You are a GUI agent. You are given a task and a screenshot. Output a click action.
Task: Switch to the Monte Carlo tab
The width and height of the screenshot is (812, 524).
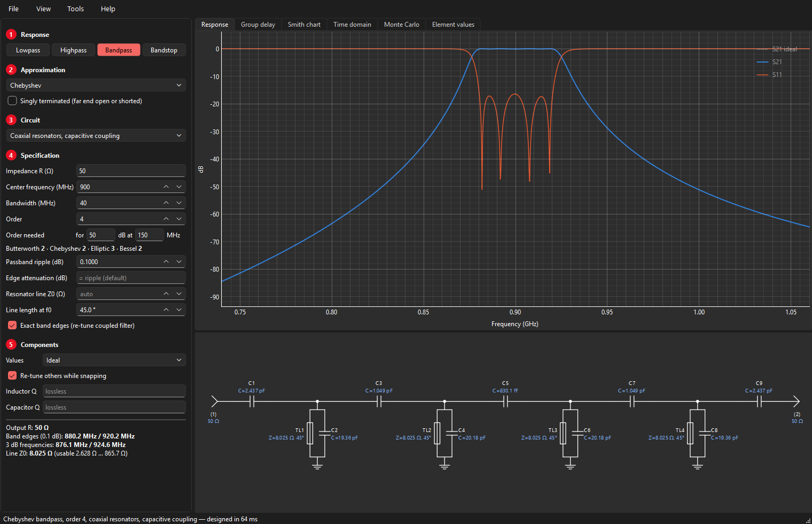tap(402, 24)
